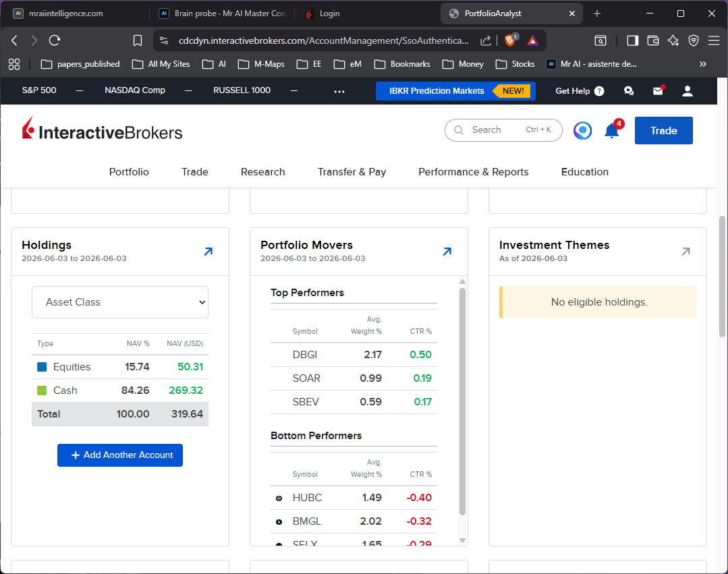Open the Holdings expand arrow icon
Viewport: 728px width, 574px height.
208,252
